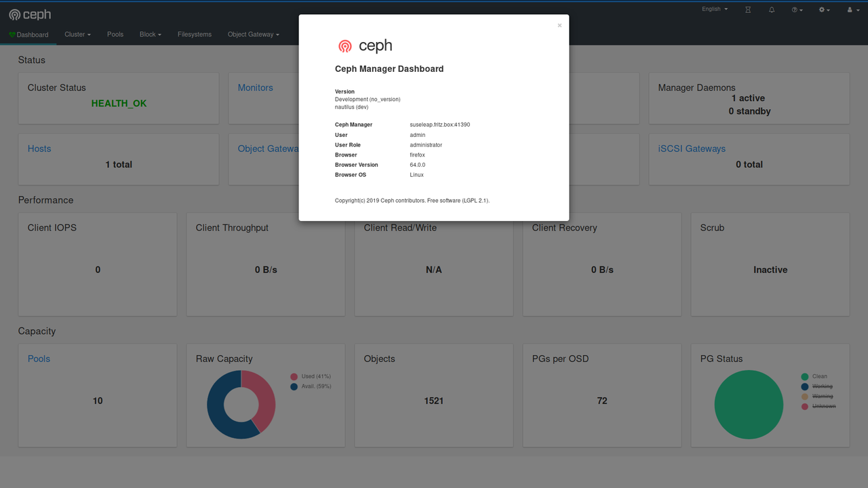868x488 pixels.
Task: Open the Pools link in Capacity
Action: click(x=39, y=359)
